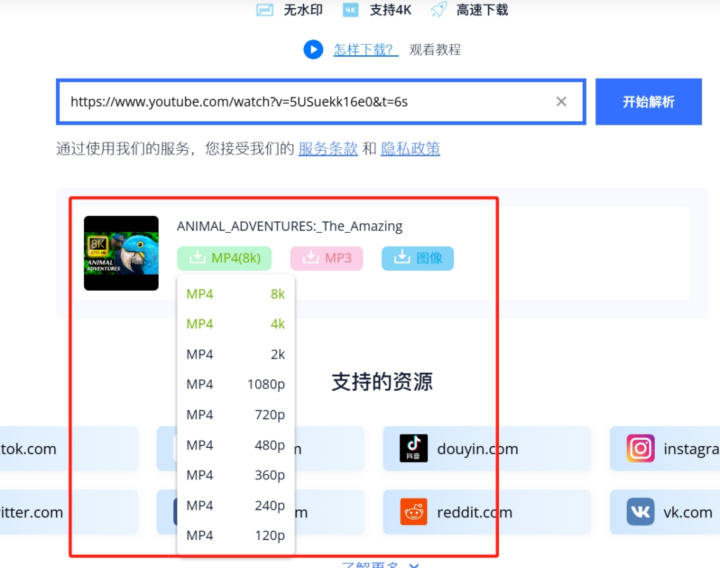Open the MP4(8k) download dropdown
Image resolution: width=720 pixels, height=568 pixels.
[225, 258]
